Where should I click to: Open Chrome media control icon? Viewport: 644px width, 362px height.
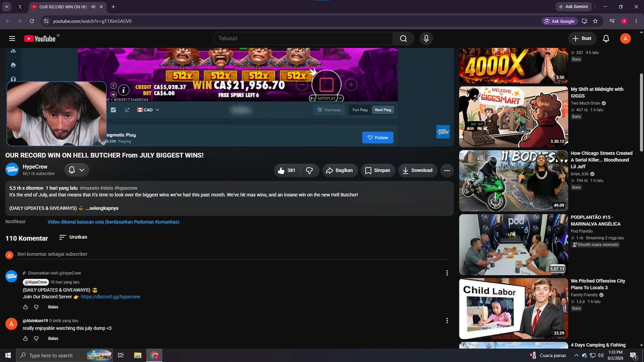pyautogui.click(x=612, y=21)
